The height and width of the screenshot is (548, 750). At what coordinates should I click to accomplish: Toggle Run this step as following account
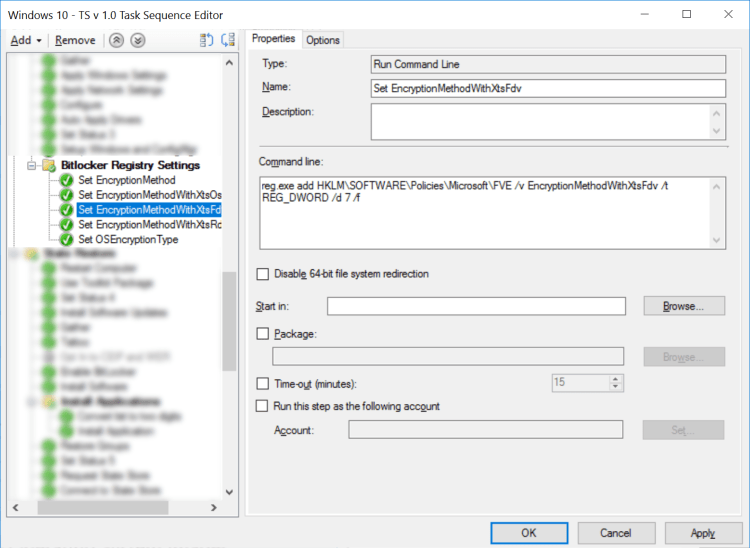click(263, 406)
